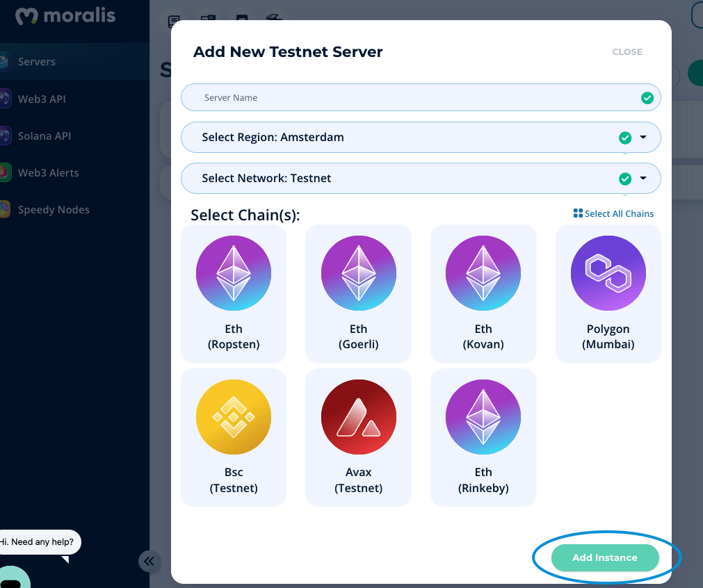703x588 pixels.
Task: Click the Add Instance button
Action: click(x=605, y=557)
